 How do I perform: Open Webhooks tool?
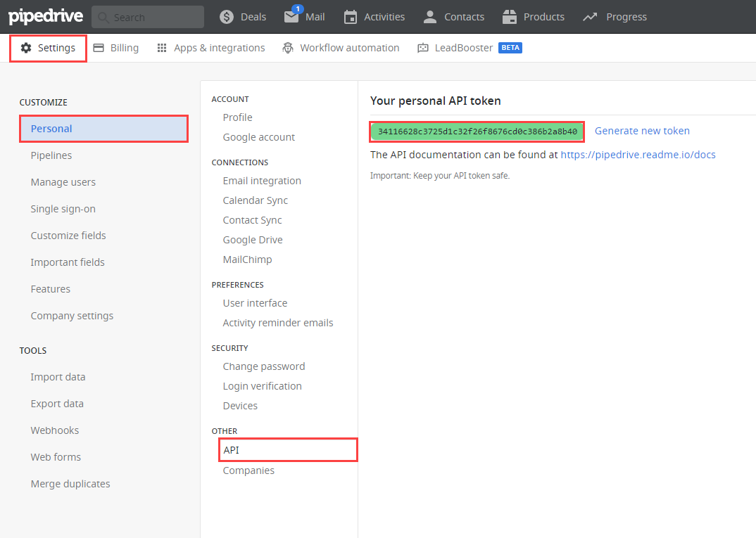pos(55,430)
